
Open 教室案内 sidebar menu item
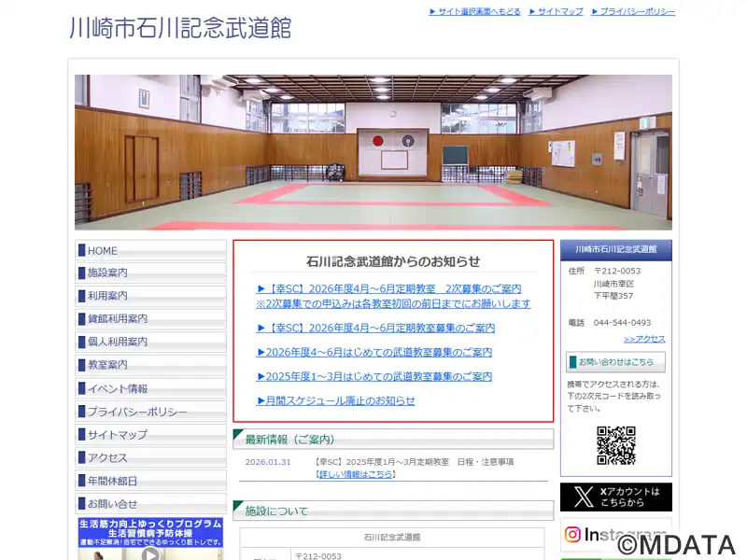pos(150,365)
